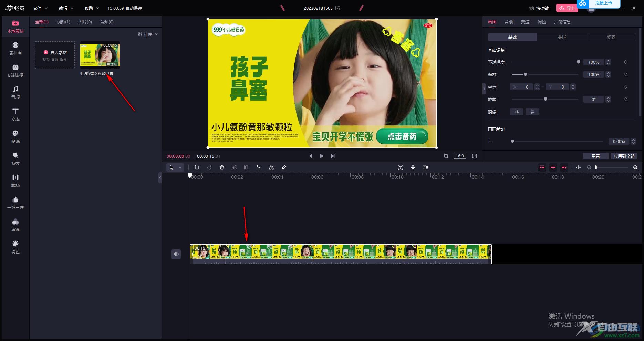
Task: Open the 文件 menu
Action: click(x=40, y=8)
